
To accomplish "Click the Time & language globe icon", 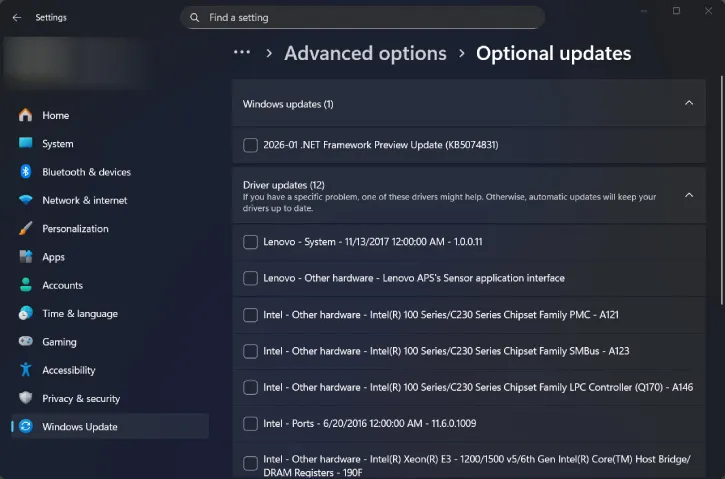I will click(x=26, y=313).
